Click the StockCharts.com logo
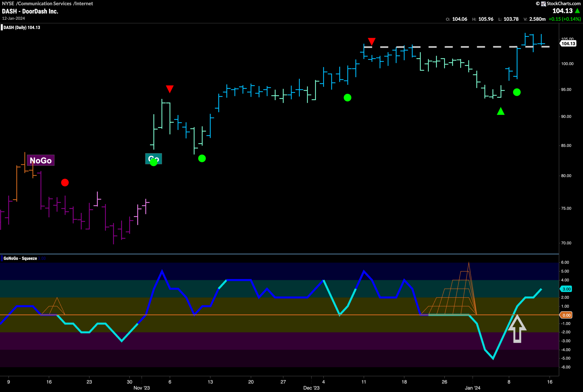Viewport: 583px width, 392px height. (x=558, y=3)
